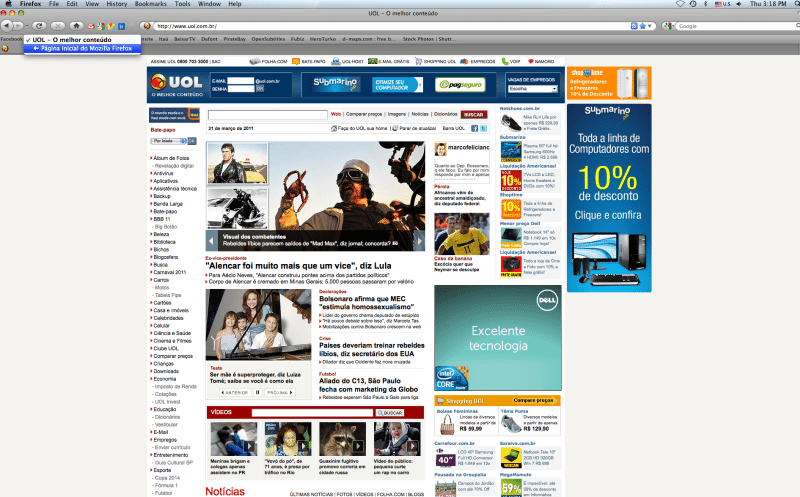Click the RSS feed icon in address bar

click(634, 26)
